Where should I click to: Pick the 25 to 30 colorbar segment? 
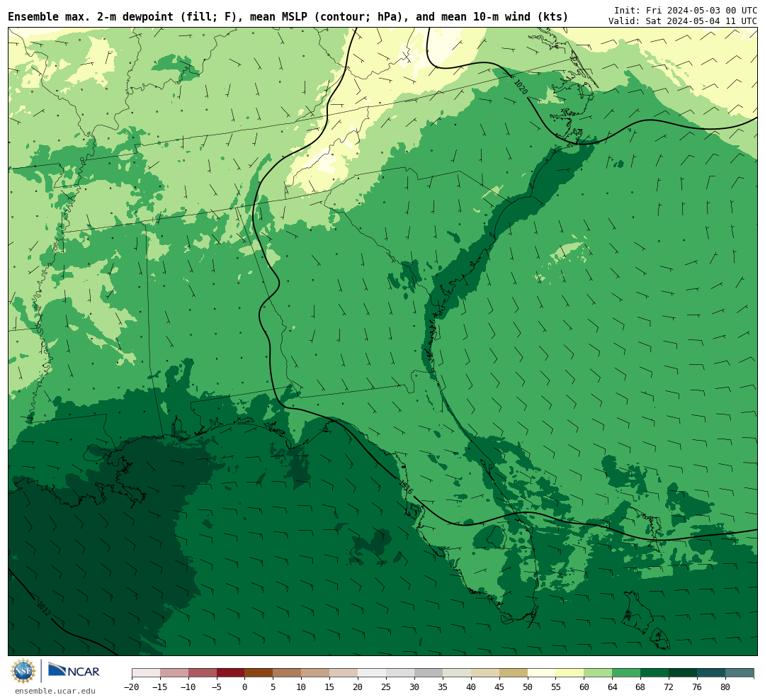tap(400, 673)
